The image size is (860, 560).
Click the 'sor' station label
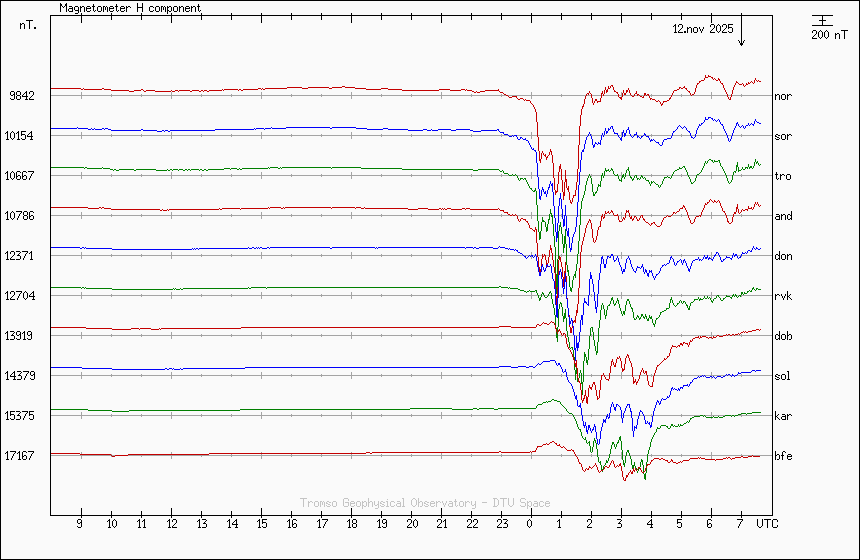783,136
